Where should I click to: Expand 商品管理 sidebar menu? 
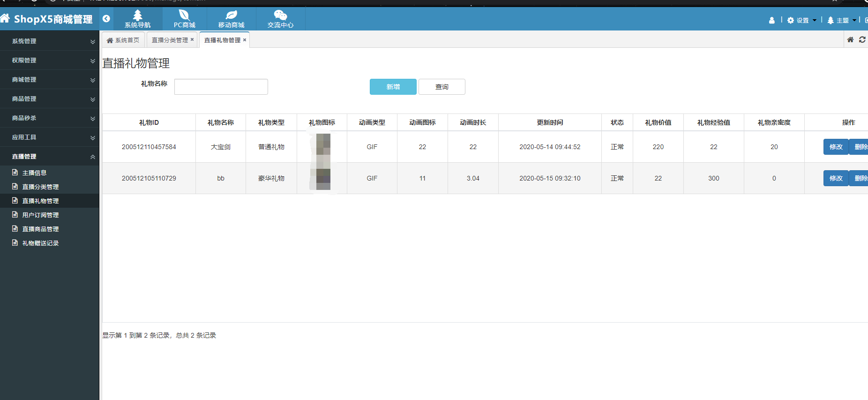click(x=50, y=99)
